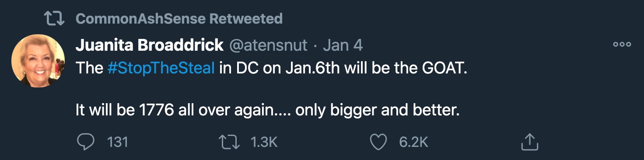Screen dimensions: 644x160
Task: Like the tweet with the heart icon
Action: click(x=379, y=142)
